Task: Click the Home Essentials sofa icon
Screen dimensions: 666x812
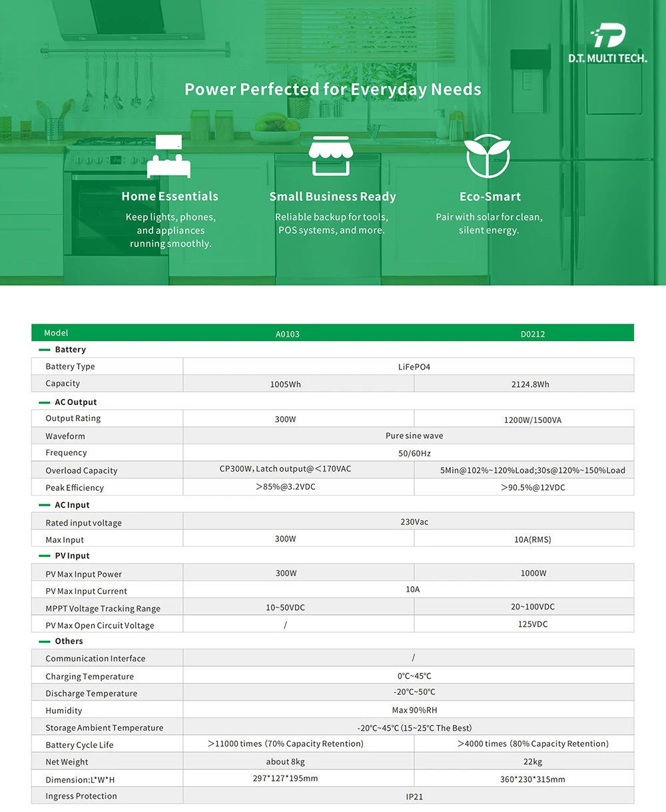Action: tap(168, 157)
